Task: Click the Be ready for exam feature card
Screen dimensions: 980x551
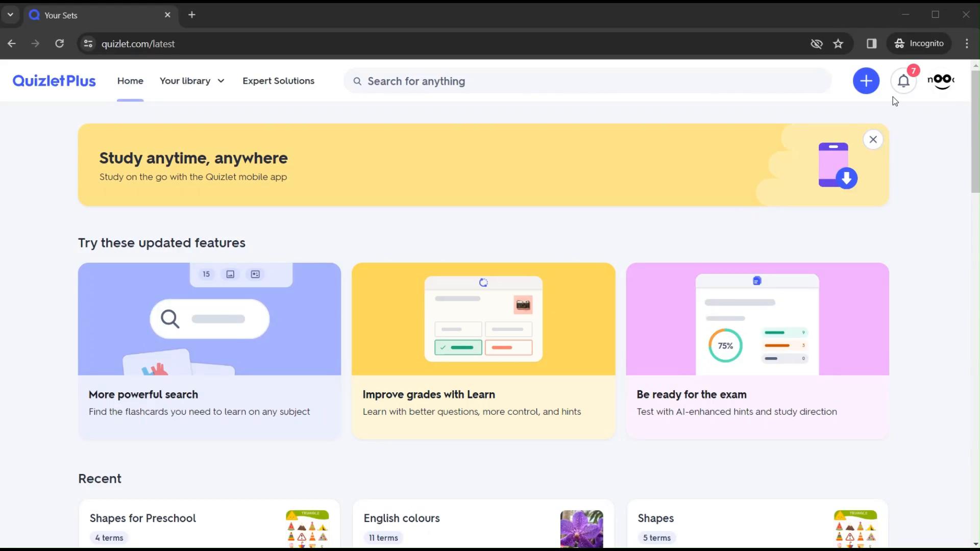Action: click(x=758, y=349)
